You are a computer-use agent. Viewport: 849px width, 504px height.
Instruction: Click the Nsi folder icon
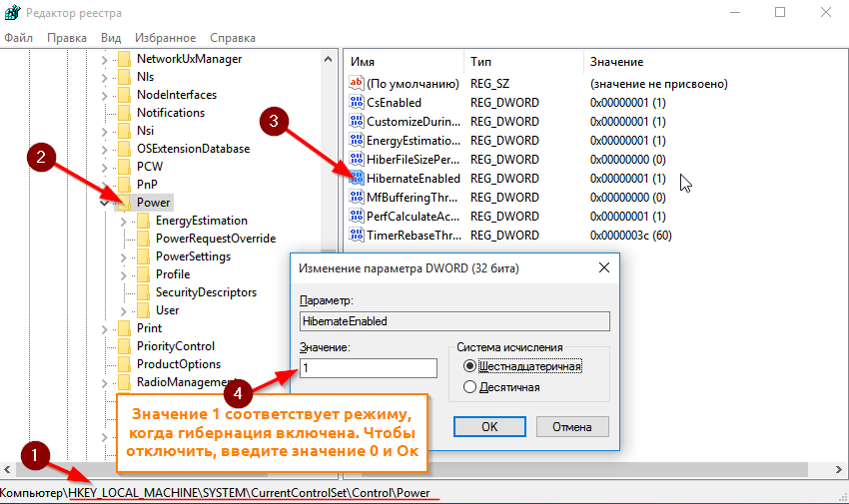pos(125,131)
